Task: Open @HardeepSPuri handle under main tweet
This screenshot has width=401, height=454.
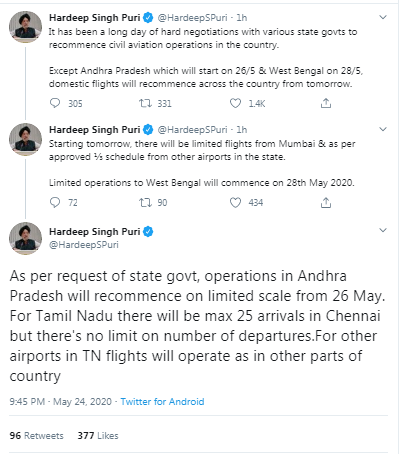Action: click(84, 245)
